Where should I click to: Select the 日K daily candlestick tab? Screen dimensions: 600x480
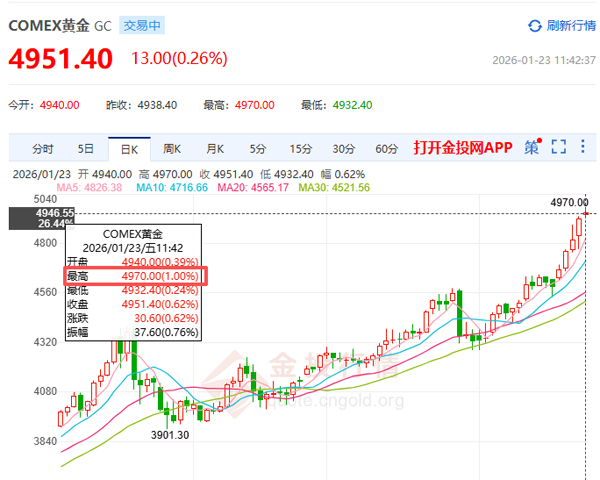129,149
